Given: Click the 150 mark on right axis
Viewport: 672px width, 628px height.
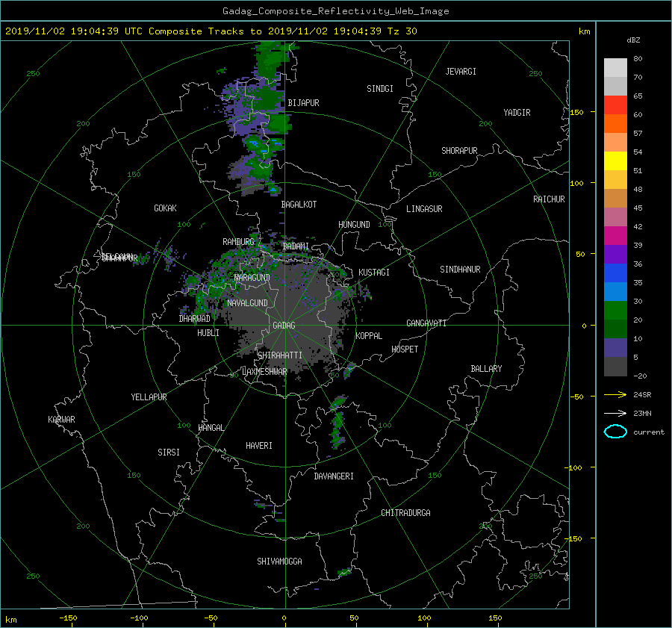Looking at the screenshot, I should point(577,112).
